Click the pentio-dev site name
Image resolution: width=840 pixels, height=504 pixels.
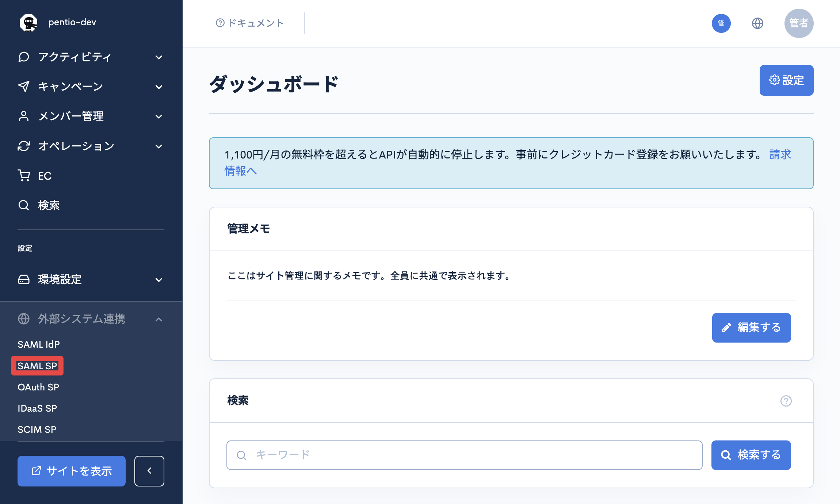click(x=72, y=22)
